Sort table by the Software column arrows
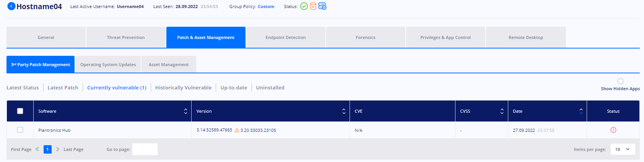 tap(185, 111)
